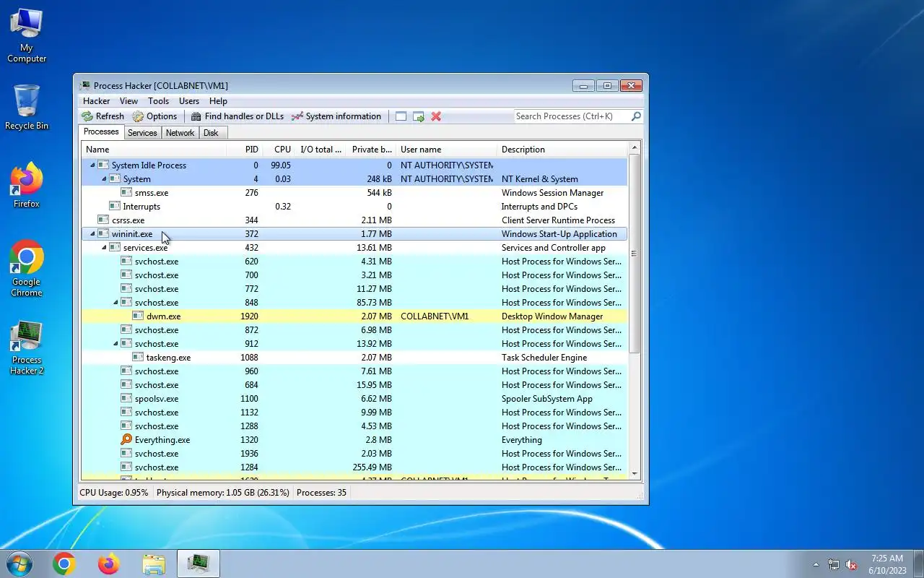Select the Firefox desktop shortcut
924x578 pixels.
[27, 186]
